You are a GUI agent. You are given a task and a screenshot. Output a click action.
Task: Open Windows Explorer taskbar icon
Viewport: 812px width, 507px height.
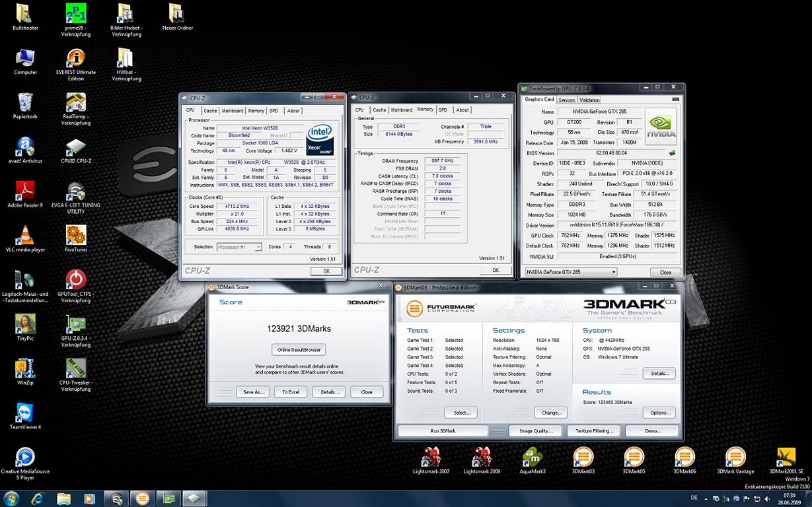click(x=63, y=498)
